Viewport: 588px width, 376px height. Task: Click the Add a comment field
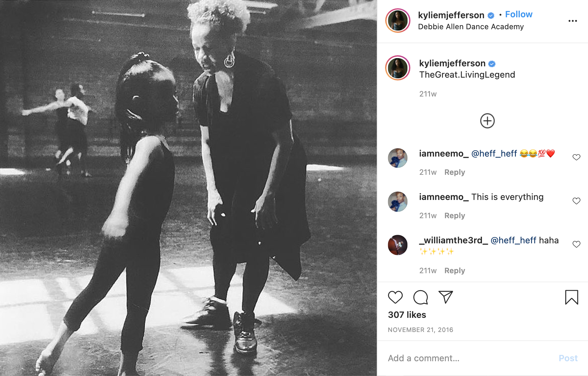[x=469, y=358]
